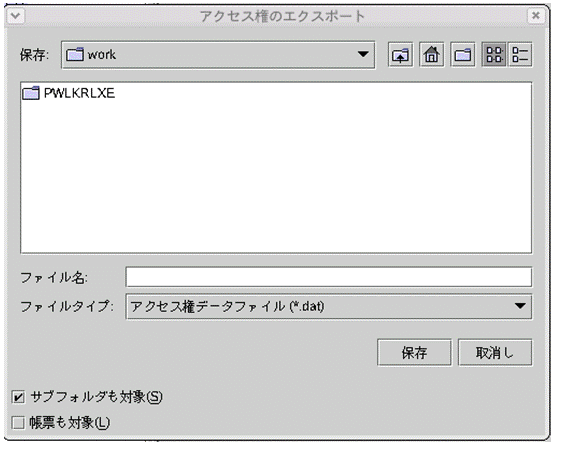
Task: Enable 帳票も対象(L) checkbox
Action: [18, 423]
